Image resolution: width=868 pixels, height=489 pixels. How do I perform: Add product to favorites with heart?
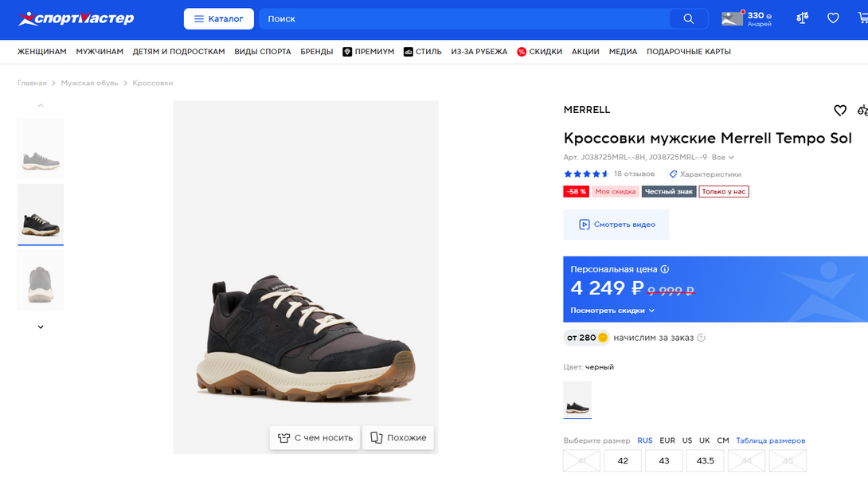point(840,110)
